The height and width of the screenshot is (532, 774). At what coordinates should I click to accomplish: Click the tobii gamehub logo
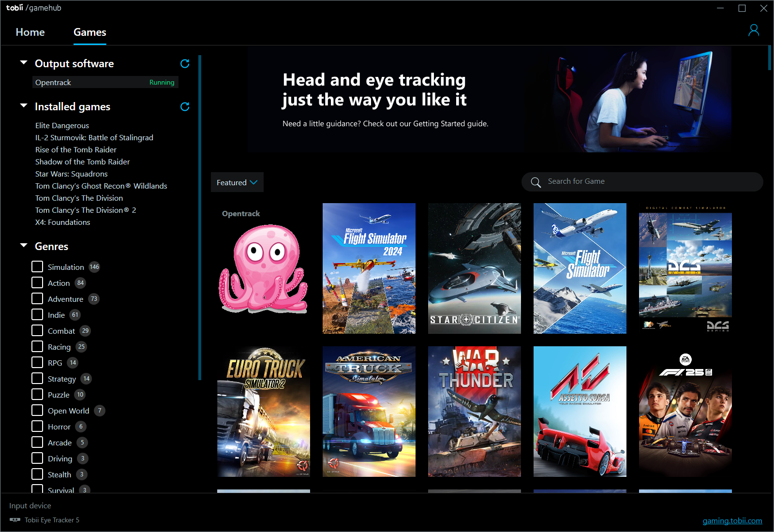(34, 8)
